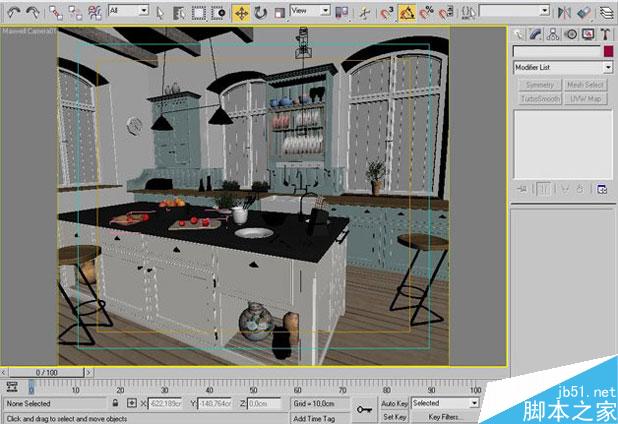Viewport: 618px width, 424px height.
Task: Activate the Select and Rotate tool
Action: click(260, 13)
